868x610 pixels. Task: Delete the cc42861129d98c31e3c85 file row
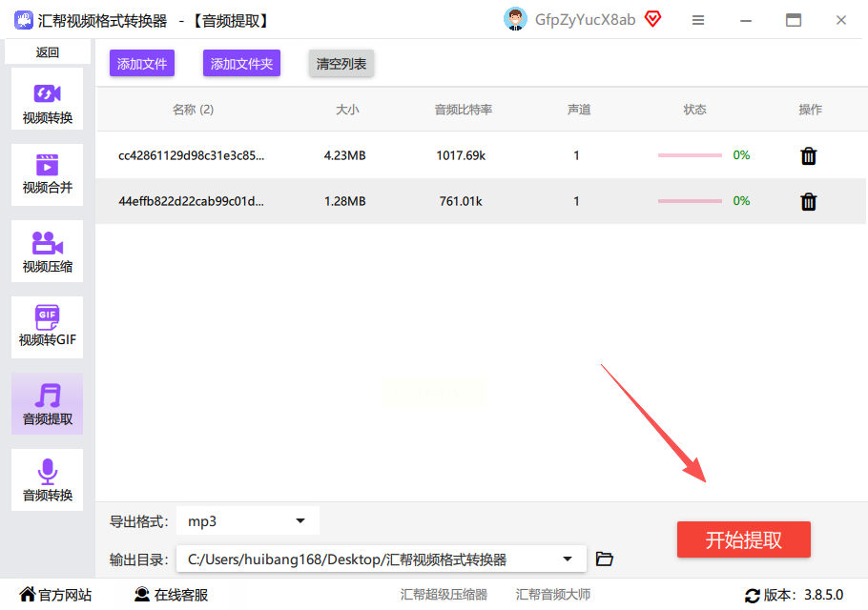[x=808, y=156]
